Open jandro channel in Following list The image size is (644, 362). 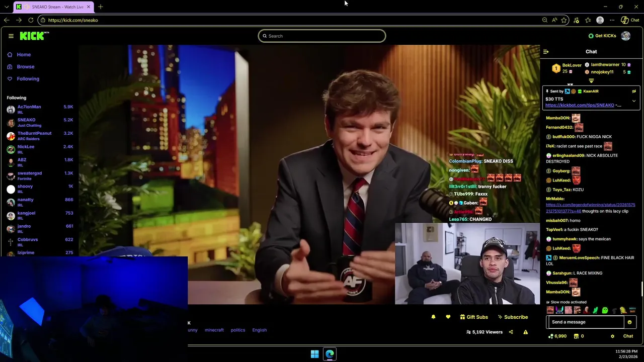[x=40, y=229]
